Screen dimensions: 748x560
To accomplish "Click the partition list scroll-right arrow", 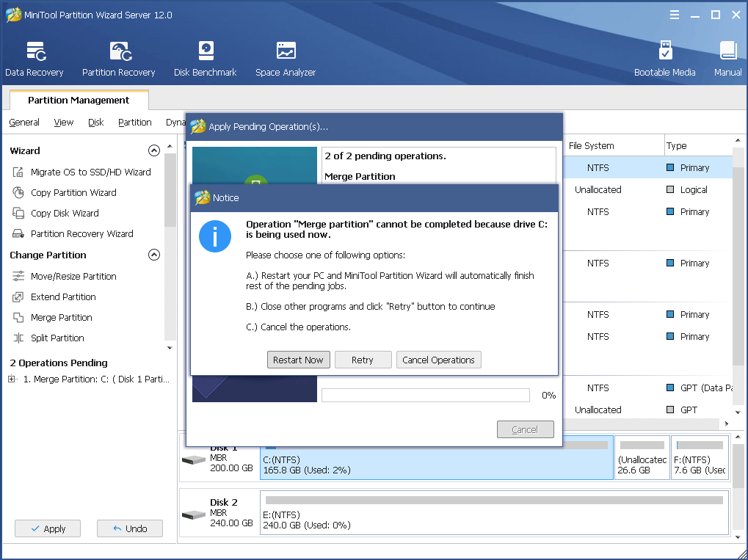I will 727,423.
